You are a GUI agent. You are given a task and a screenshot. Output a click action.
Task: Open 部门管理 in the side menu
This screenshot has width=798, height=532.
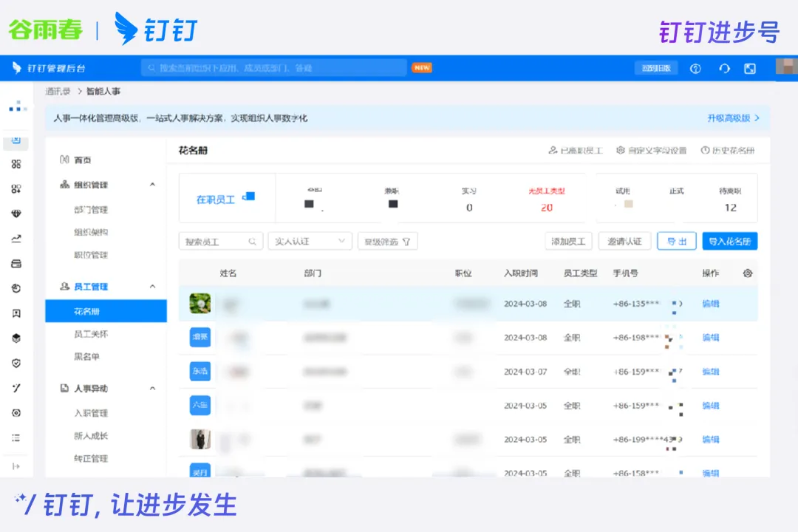[x=91, y=210]
